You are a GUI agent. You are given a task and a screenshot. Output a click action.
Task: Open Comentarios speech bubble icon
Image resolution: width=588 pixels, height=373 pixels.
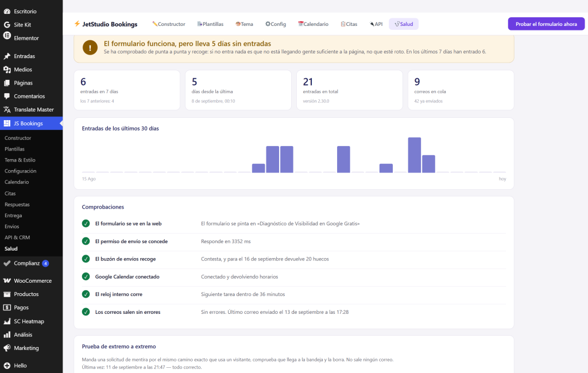pos(7,96)
